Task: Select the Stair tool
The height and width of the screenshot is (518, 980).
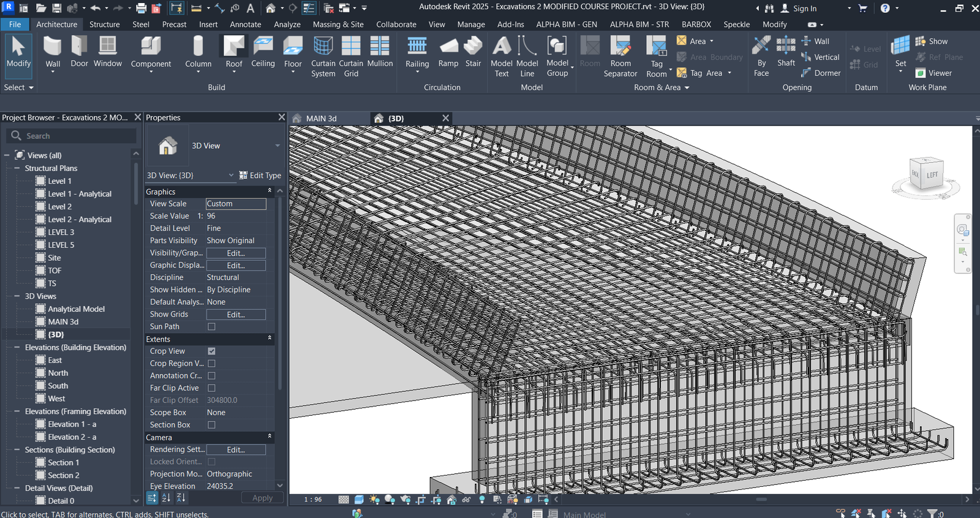Action: point(473,51)
